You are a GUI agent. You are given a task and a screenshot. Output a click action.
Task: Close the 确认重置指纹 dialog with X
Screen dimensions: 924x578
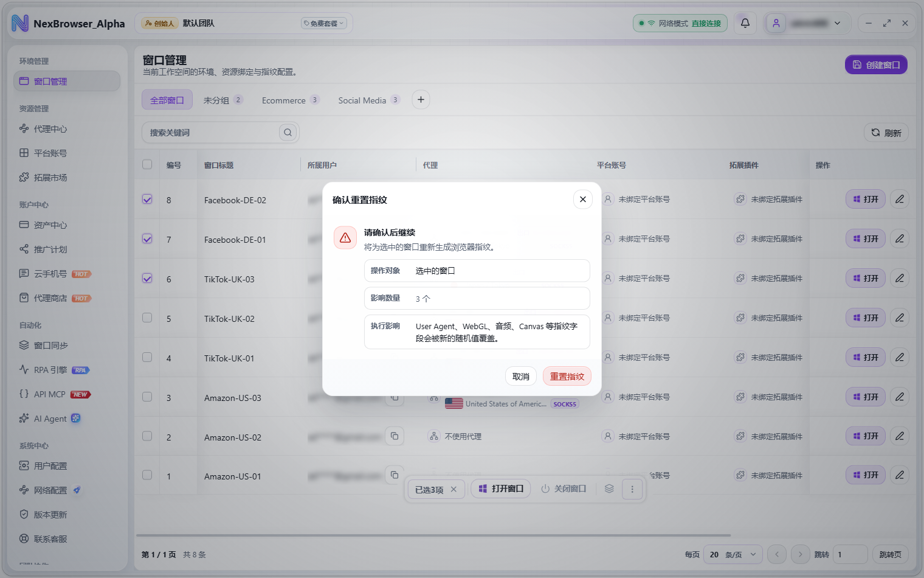pos(582,199)
